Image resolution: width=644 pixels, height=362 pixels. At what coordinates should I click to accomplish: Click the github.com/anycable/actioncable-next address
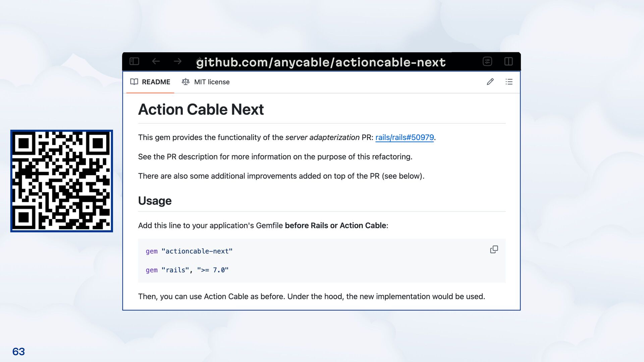[321, 62]
